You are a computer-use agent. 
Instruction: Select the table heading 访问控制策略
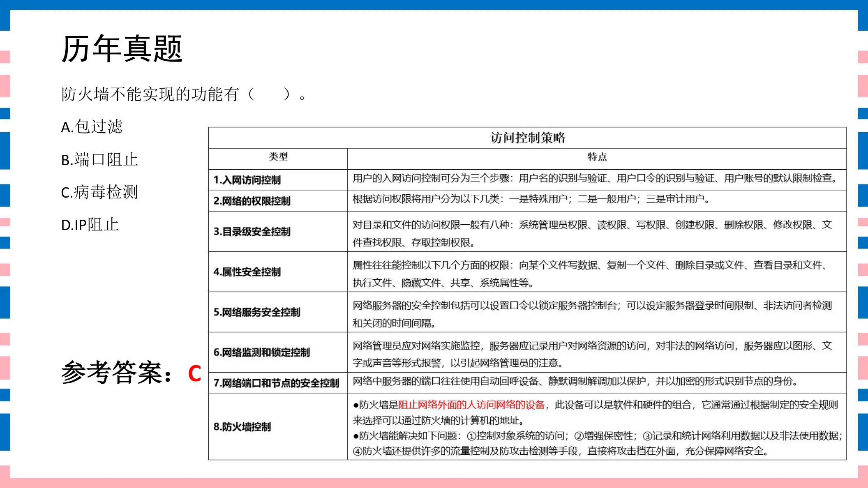528,138
